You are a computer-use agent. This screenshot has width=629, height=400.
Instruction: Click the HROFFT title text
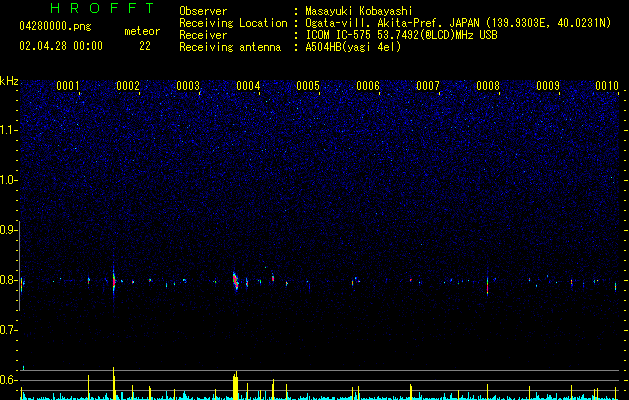click(103, 8)
